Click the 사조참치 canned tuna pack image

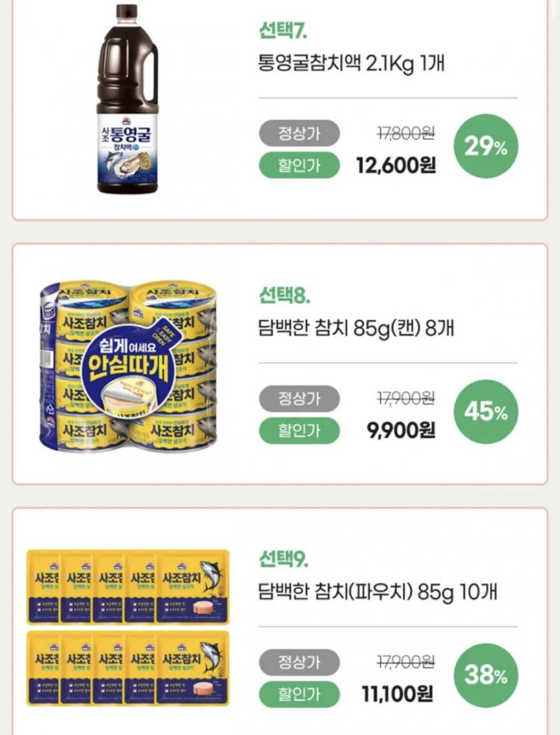[x=127, y=364]
